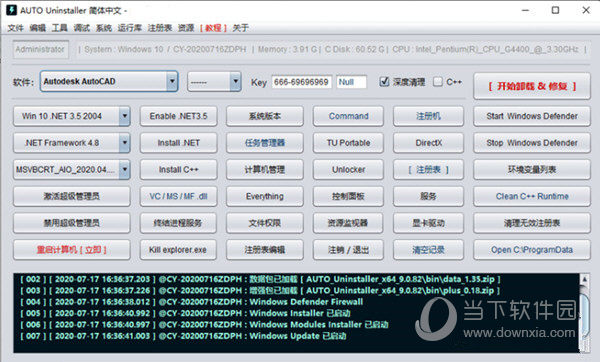
Task: Click the log panel vertical scrollbar
Action: [x=584, y=313]
